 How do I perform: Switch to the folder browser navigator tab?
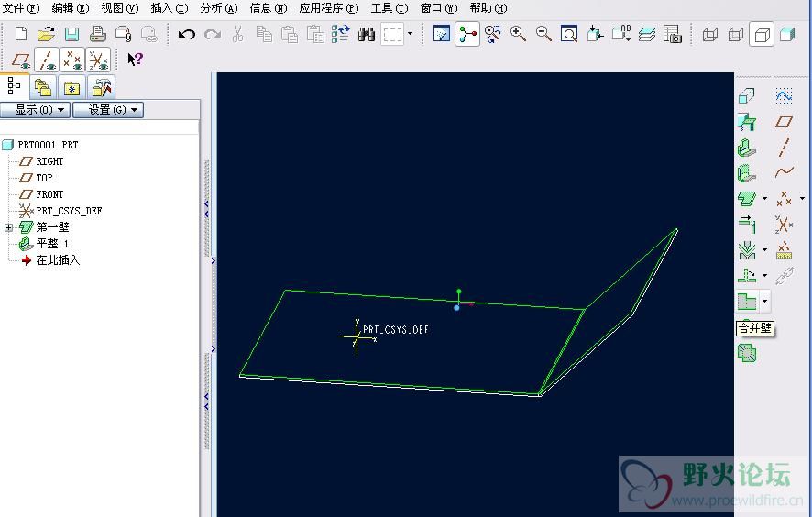tap(43, 88)
